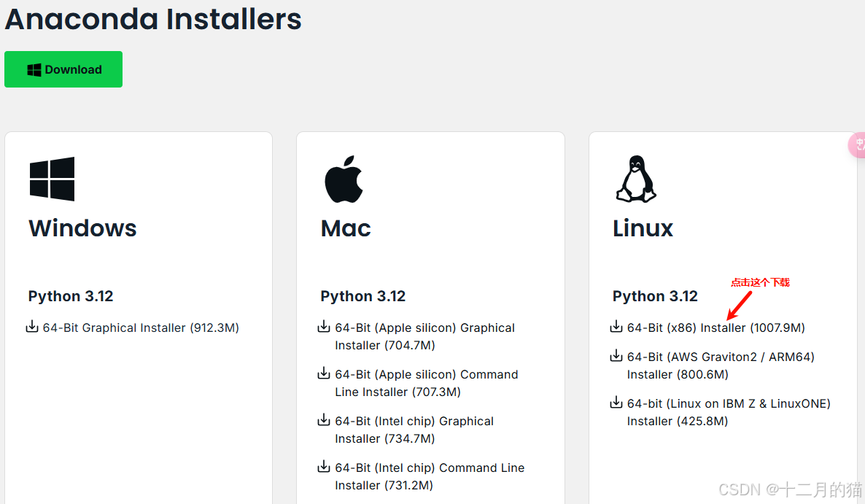Click download icon beside Apple silicon Graphical Installer
The image size is (865, 504).
coord(324,327)
